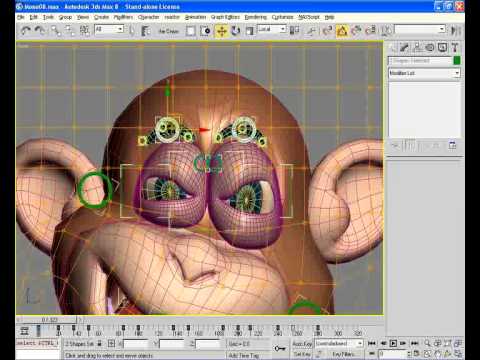The image size is (480, 360).
Task: Toggle the Percent Snap button
Action: click(356, 31)
